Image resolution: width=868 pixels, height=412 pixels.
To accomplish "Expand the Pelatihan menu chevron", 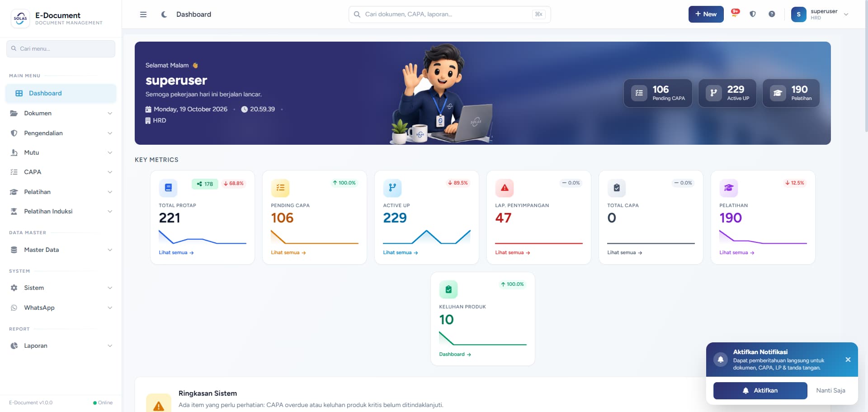I will click(x=110, y=192).
